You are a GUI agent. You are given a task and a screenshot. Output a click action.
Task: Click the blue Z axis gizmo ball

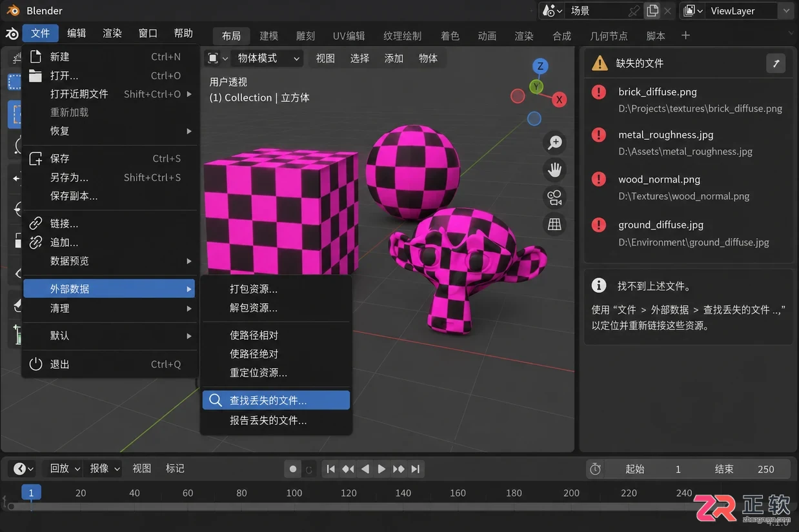tap(540, 66)
